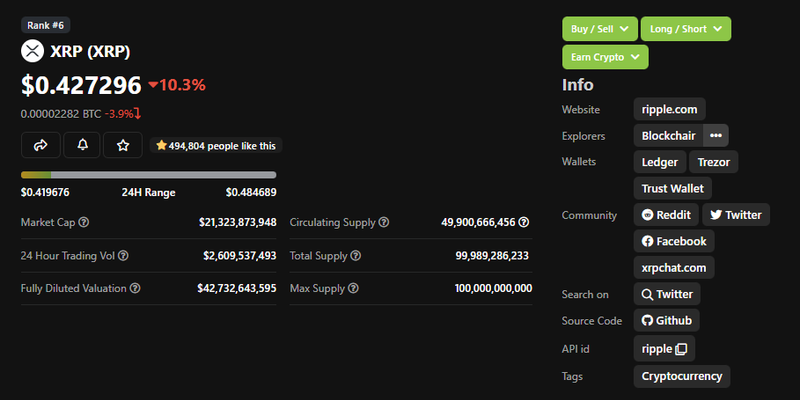
Task: Expand the Earn Crypto dropdown
Action: tap(605, 57)
